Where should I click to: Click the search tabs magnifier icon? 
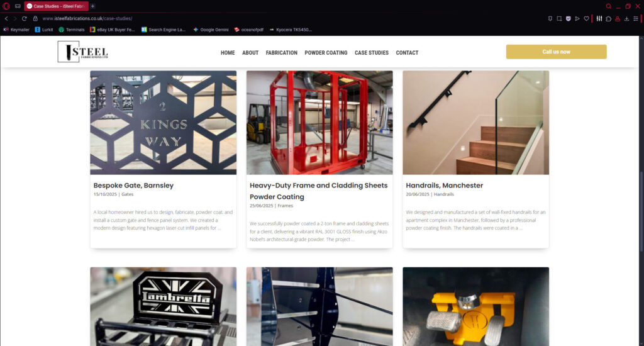(x=609, y=6)
